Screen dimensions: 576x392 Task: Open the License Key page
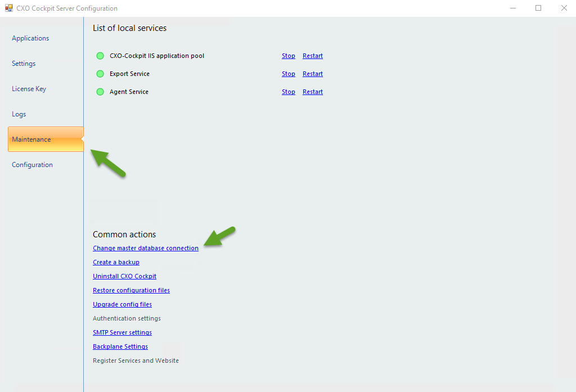click(x=29, y=89)
